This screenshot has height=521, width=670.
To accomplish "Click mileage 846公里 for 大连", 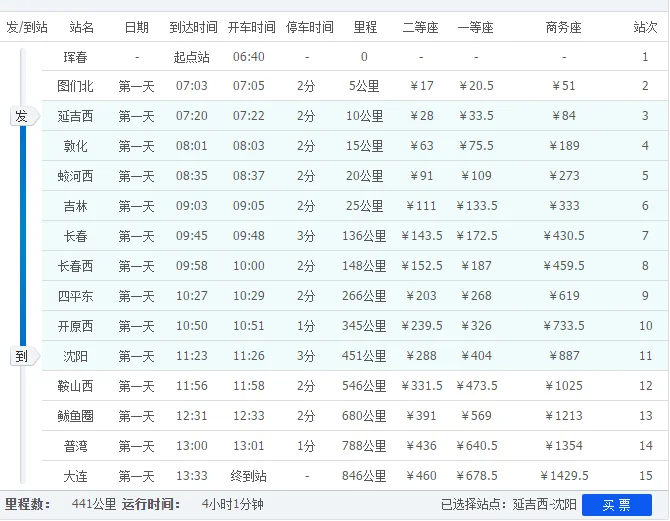I will point(364,476).
